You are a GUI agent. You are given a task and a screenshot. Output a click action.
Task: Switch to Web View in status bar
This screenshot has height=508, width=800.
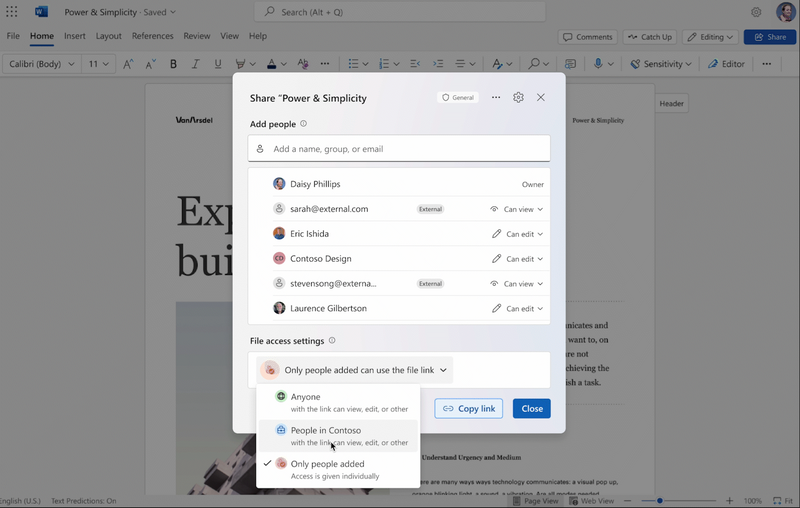tap(592, 501)
